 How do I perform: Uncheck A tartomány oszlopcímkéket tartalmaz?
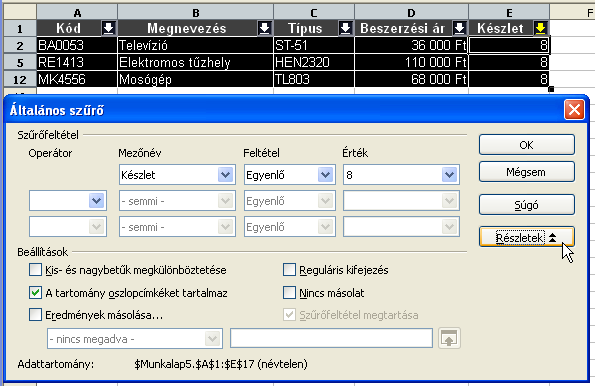click(x=35, y=293)
